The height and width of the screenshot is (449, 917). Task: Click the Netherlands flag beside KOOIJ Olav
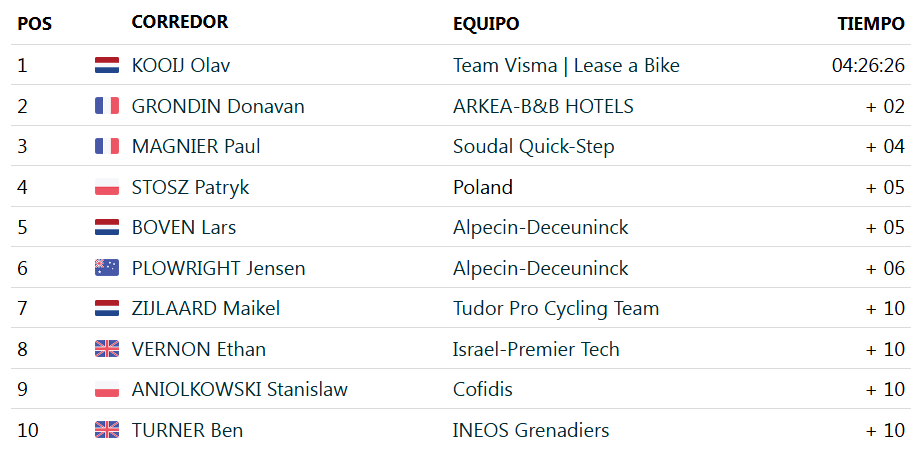coord(107,65)
